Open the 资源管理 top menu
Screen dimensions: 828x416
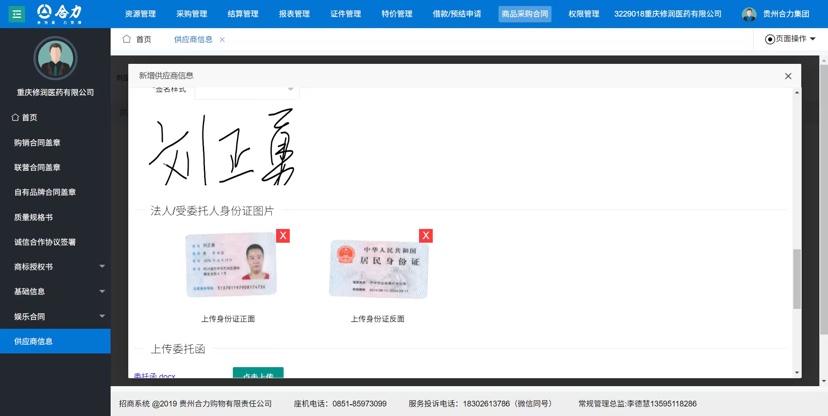140,14
